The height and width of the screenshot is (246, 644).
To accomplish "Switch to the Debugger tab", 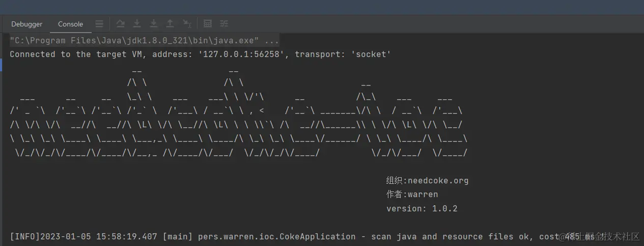I will point(26,24).
